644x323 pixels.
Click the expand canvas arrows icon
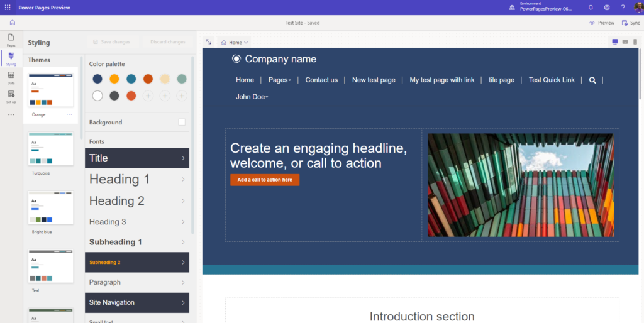[209, 42]
